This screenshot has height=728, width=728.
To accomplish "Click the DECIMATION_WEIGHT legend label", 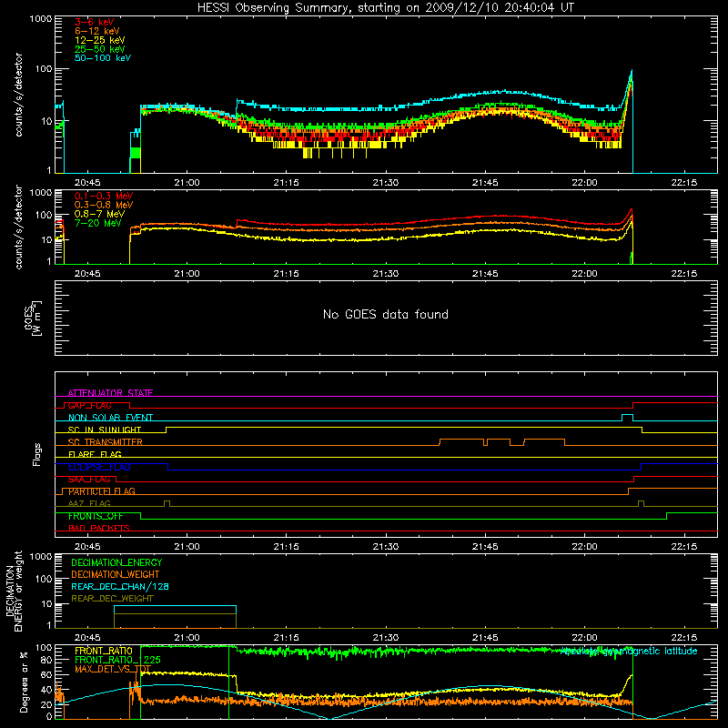I will [116, 574].
